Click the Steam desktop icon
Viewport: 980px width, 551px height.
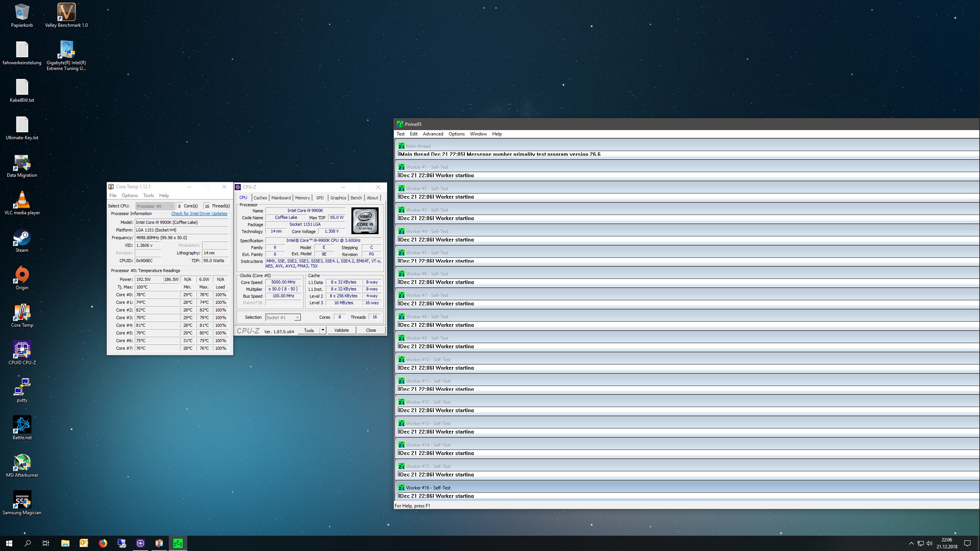coord(22,238)
